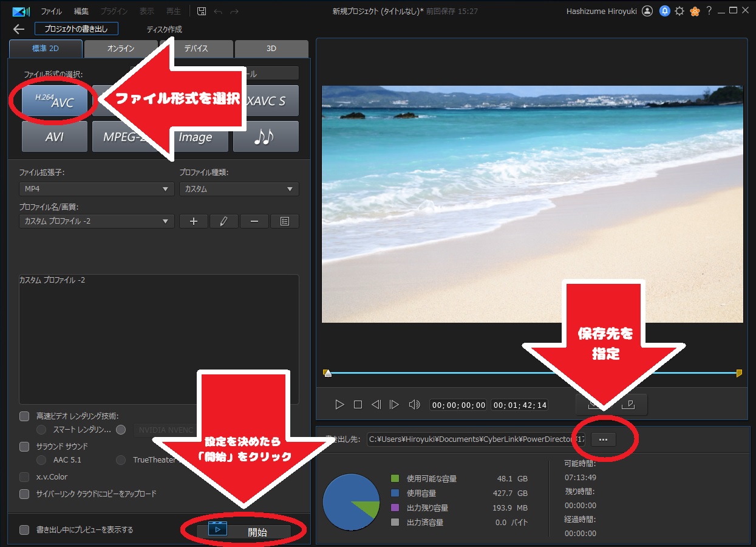Select the H.264 AVC file format
The width and height of the screenshot is (756, 547).
click(x=55, y=101)
